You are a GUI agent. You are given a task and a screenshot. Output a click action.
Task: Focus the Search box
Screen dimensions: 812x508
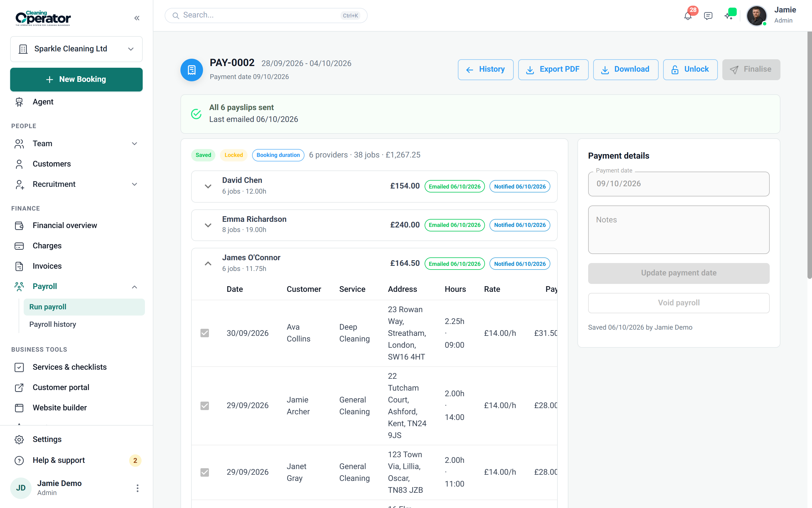(x=266, y=16)
